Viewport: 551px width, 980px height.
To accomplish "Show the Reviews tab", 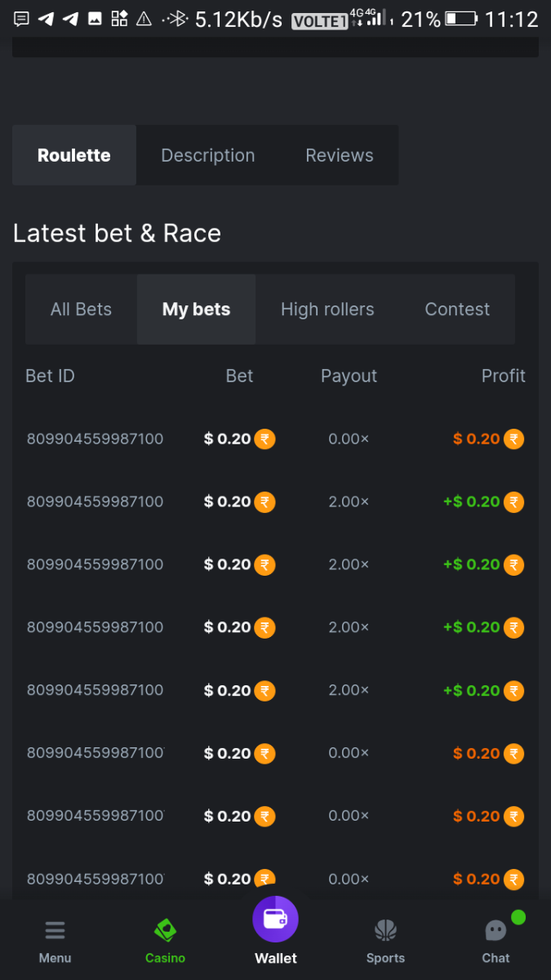I will (340, 155).
